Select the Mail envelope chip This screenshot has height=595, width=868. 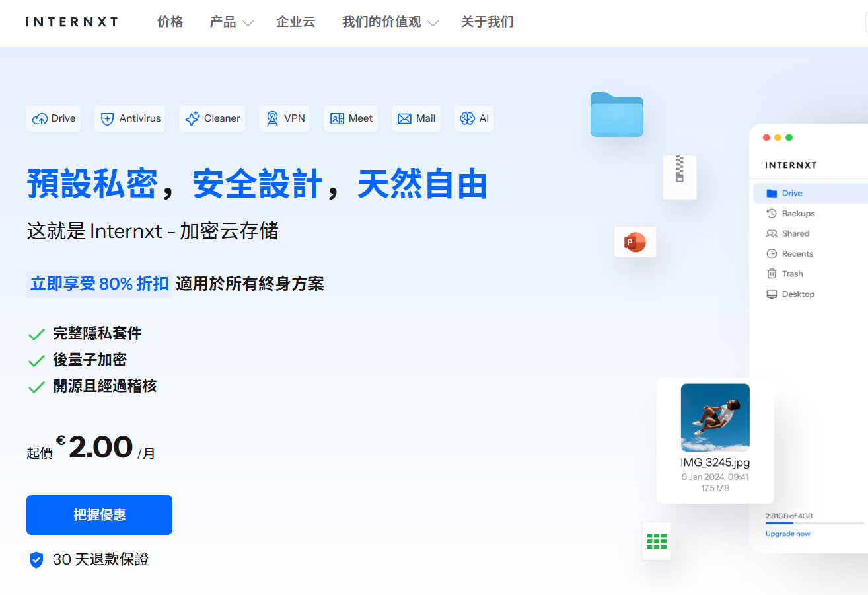pyautogui.click(x=416, y=118)
